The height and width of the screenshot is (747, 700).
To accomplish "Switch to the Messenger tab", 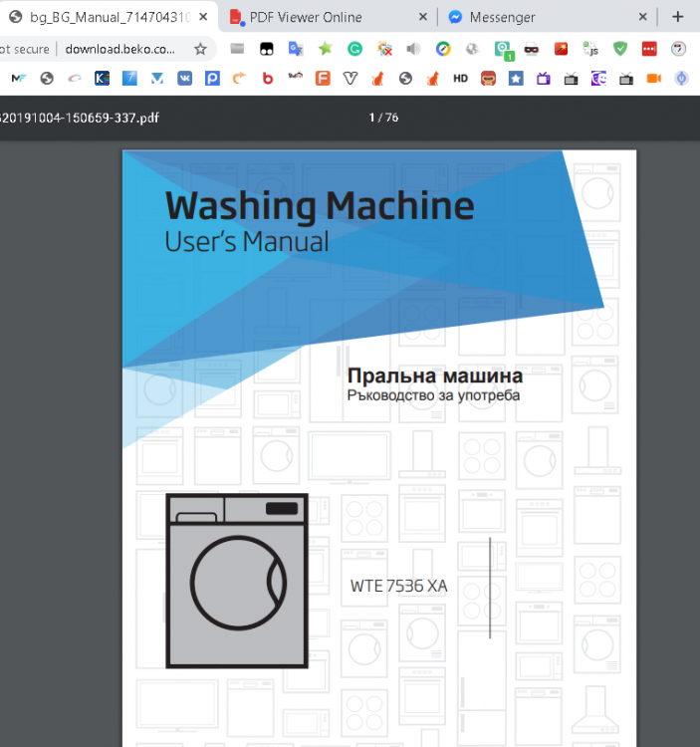I will (x=503, y=17).
